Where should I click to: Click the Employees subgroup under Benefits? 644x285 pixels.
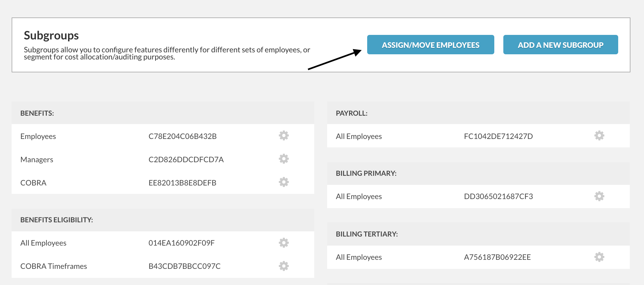point(38,136)
